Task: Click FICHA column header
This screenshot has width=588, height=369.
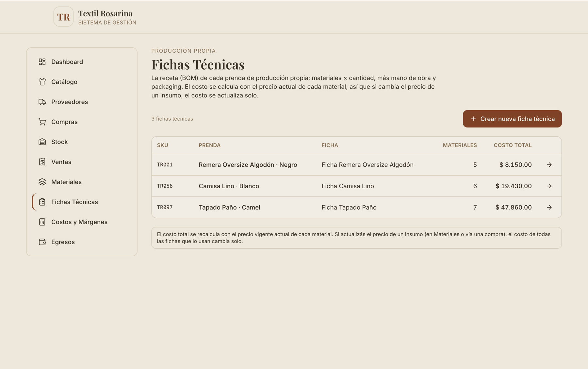Action: coord(330,145)
